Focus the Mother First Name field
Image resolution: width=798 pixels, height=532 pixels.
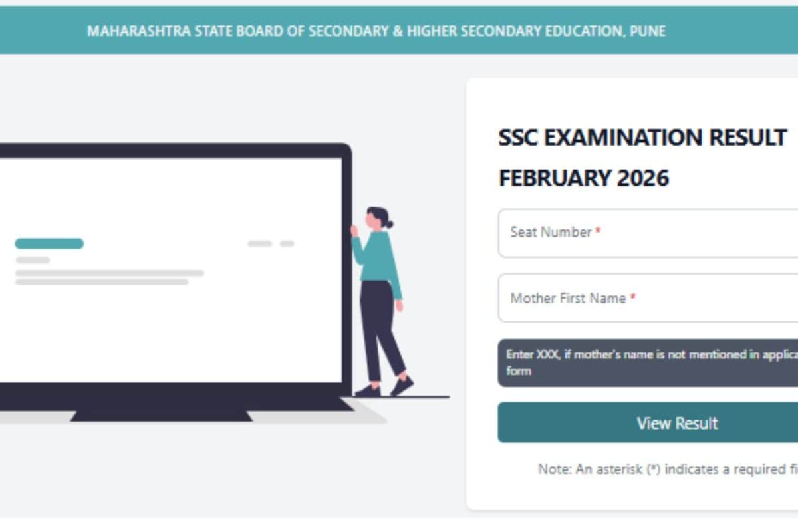[x=648, y=298]
